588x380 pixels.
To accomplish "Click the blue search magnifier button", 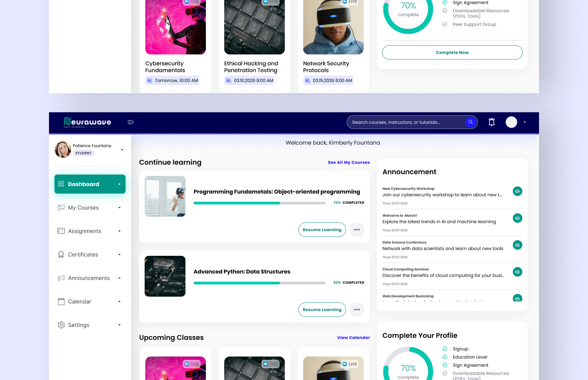I will coord(471,122).
